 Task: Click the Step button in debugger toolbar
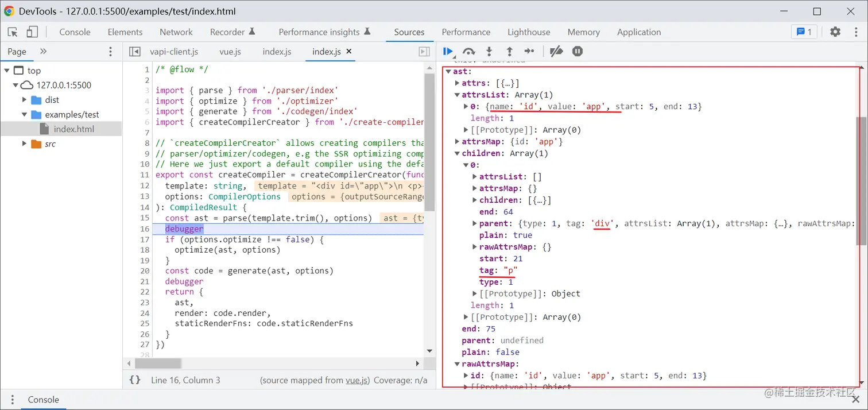coord(530,52)
